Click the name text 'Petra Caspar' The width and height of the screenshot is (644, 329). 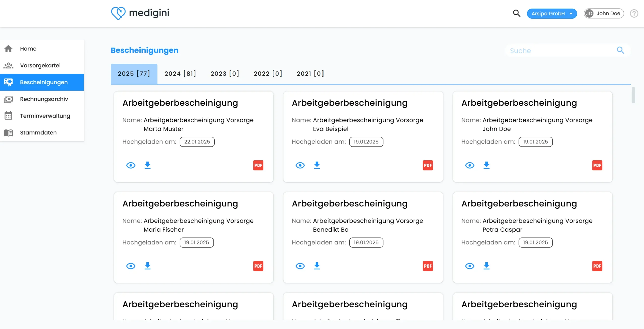(x=502, y=230)
